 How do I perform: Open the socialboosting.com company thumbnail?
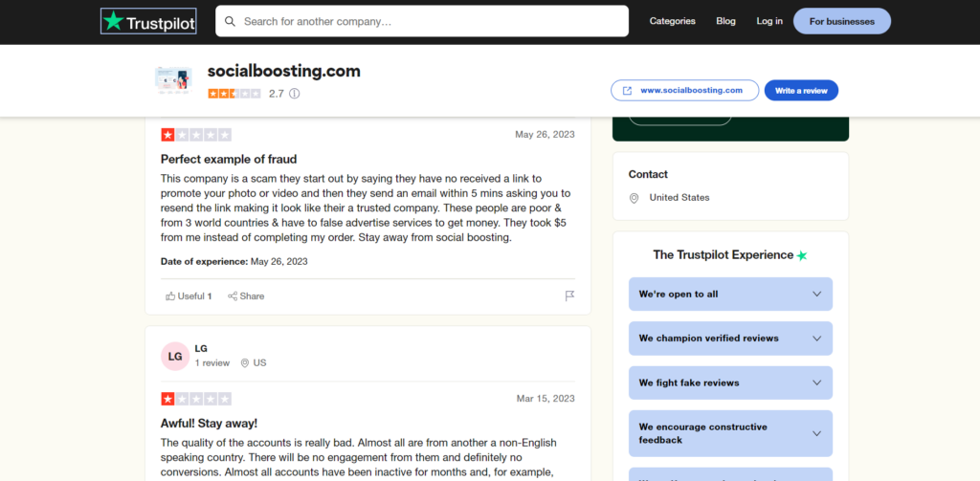click(173, 80)
